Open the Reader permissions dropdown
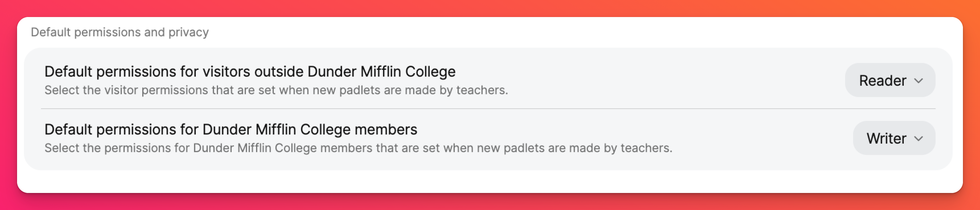 click(x=890, y=80)
